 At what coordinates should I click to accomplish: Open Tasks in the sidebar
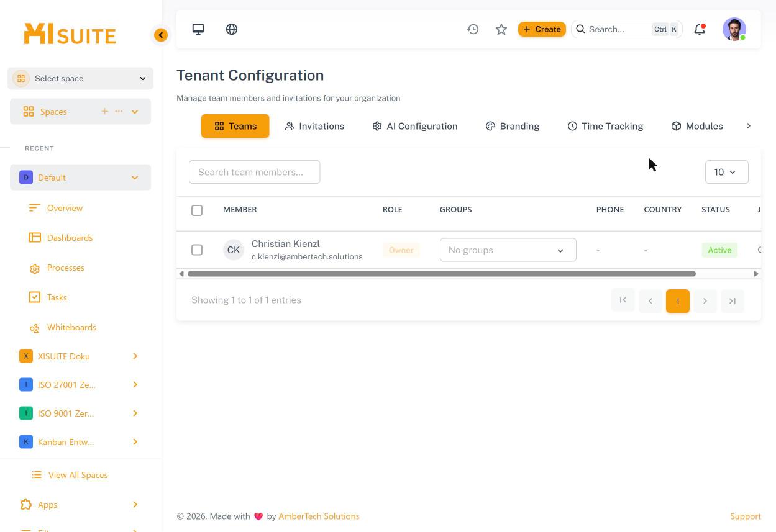(x=57, y=297)
